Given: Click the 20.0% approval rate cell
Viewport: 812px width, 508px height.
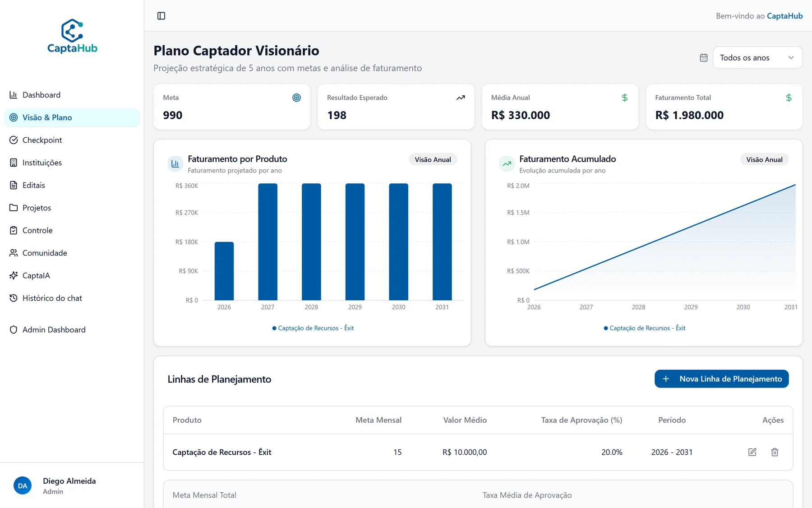Looking at the screenshot, I should tap(612, 452).
